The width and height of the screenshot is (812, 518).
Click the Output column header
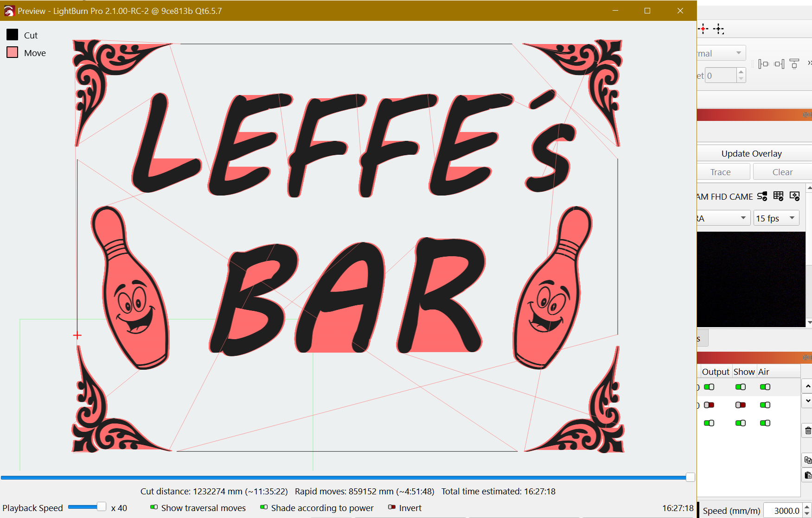715,372
